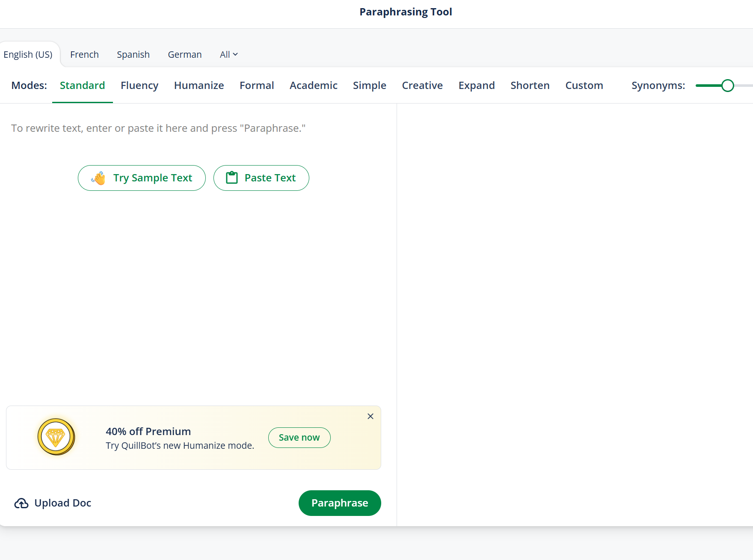Pick the Shorten mode
The image size is (753, 560).
click(530, 86)
